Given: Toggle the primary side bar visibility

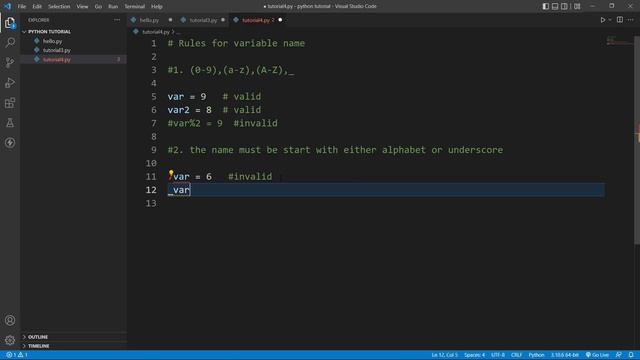Looking at the screenshot, I should (x=546, y=6).
